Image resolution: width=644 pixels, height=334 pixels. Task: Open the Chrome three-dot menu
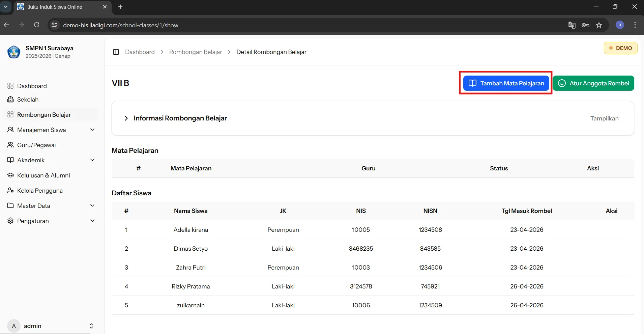[635, 25]
